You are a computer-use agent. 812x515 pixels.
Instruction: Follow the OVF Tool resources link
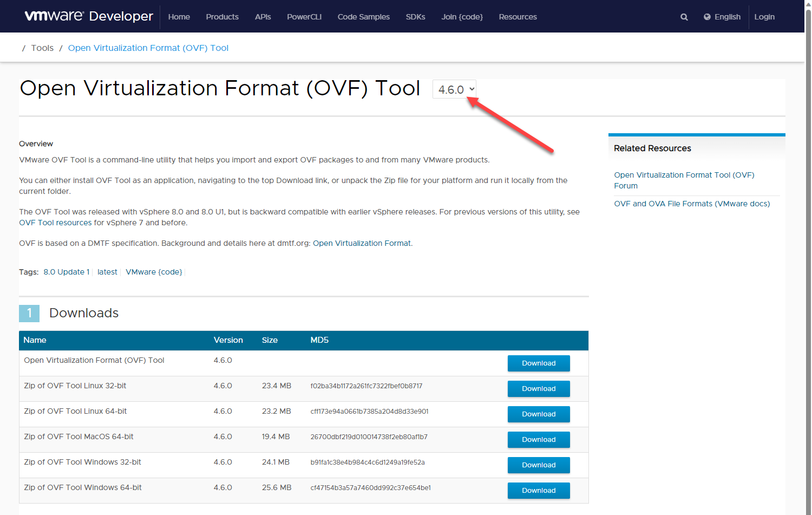55,223
